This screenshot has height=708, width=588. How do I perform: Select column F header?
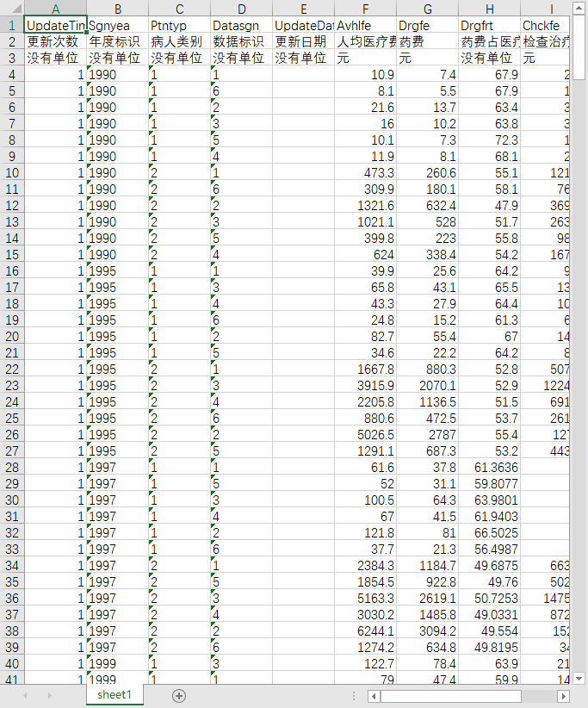[366, 9]
